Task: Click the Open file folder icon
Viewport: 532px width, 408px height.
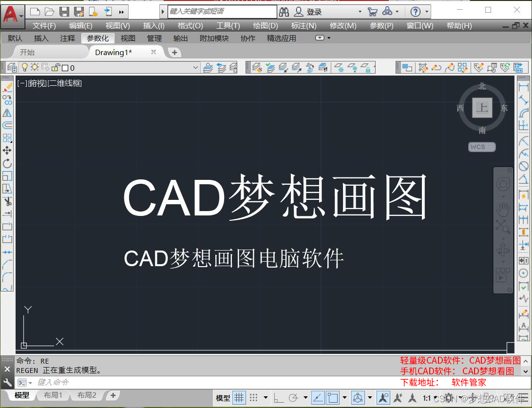Action: click(x=50, y=12)
